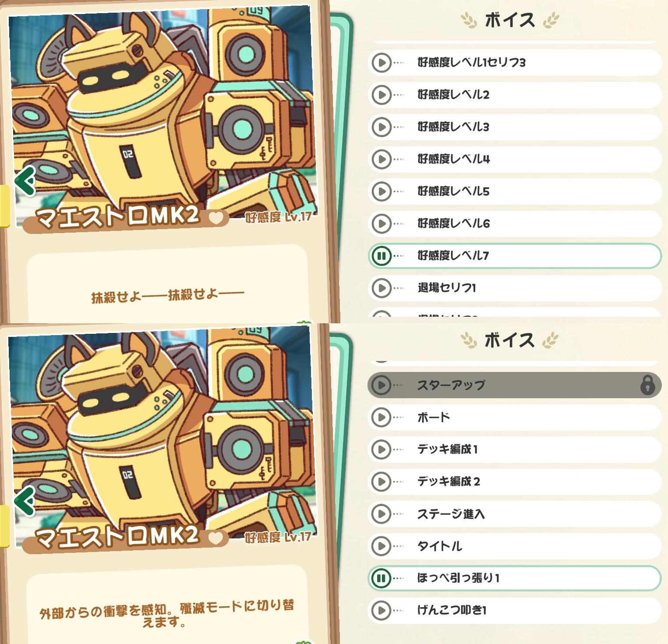Click the lock icon on スターアップ
The height and width of the screenshot is (644, 668).
(647, 385)
